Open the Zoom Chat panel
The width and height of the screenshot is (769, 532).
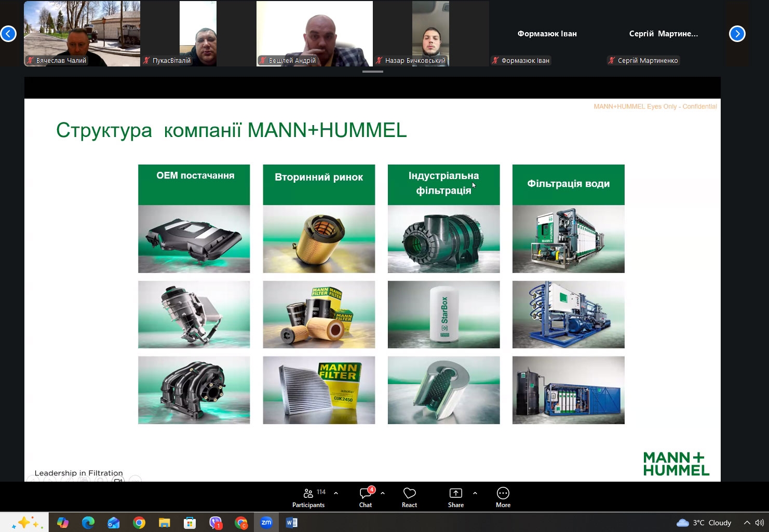tap(366, 497)
